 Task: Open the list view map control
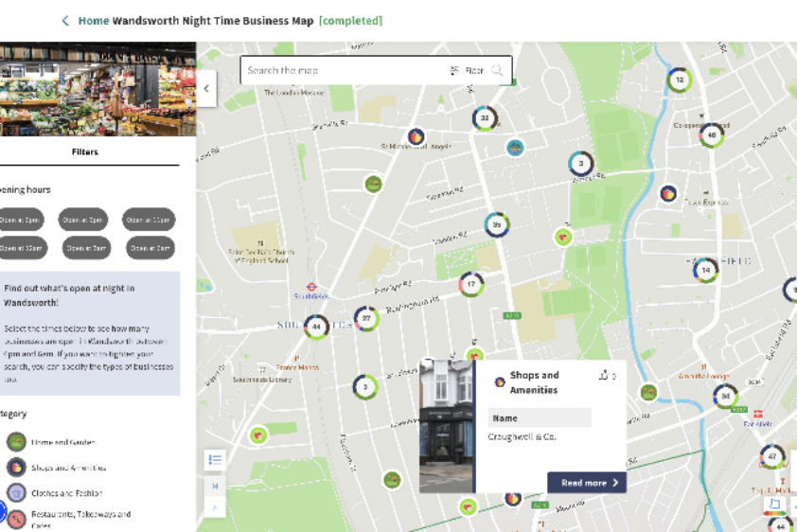215,460
